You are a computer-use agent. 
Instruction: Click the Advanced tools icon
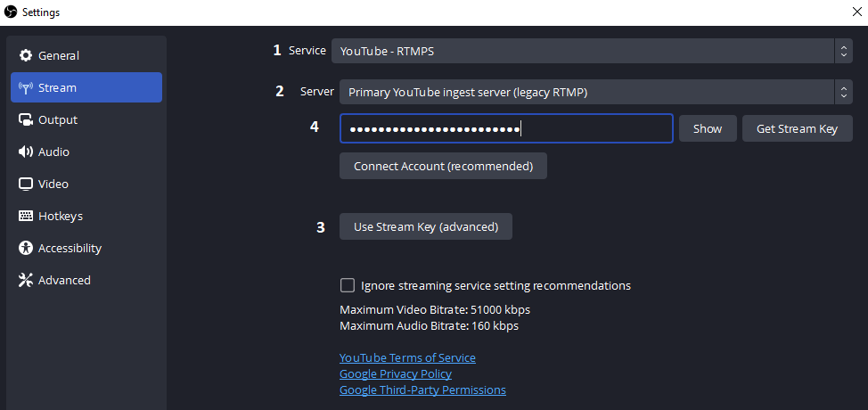[26, 281]
